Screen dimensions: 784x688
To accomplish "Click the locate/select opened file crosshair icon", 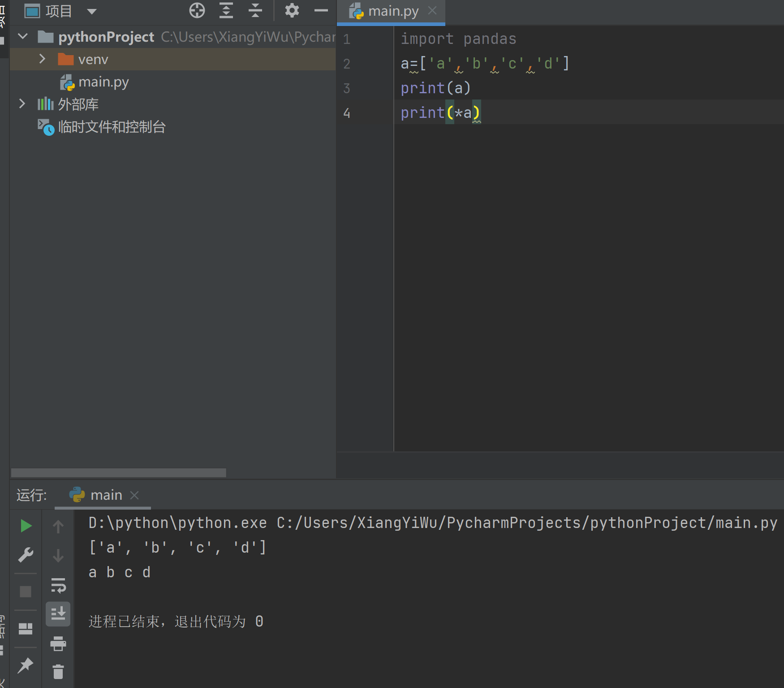I will click(197, 10).
